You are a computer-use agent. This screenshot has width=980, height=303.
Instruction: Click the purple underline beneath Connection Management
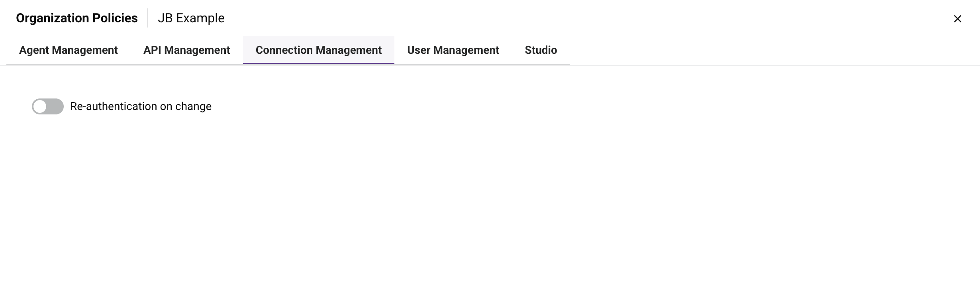[318, 63]
